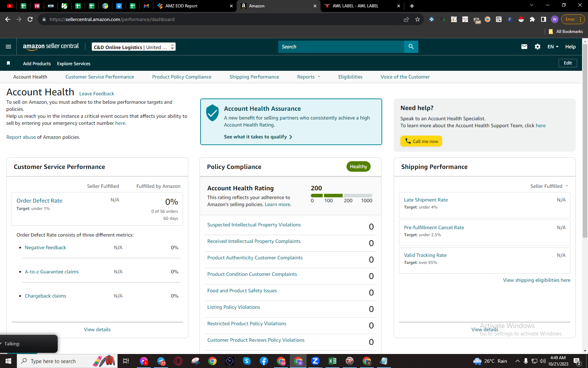
Task: Click the bookmark flag icon in the favorites bar
Action: pyautogui.click(x=8, y=63)
